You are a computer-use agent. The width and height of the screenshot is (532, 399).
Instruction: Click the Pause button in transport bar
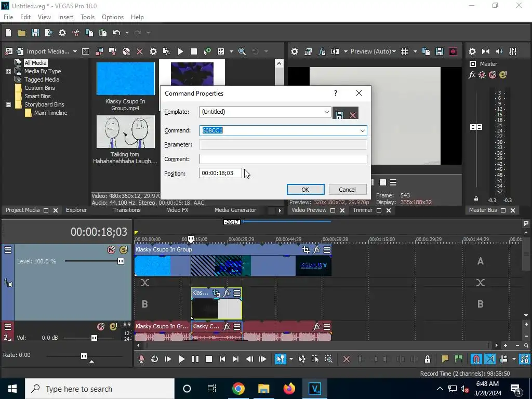[195, 359]
